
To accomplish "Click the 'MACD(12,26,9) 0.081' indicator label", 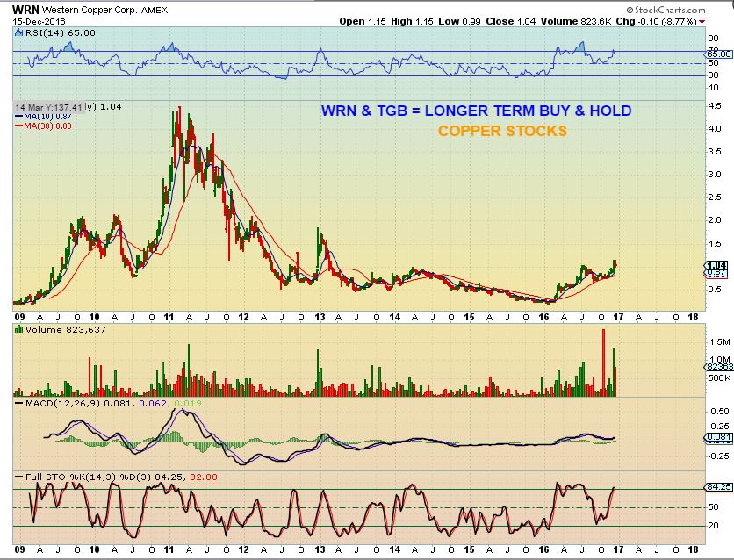I will pos(81,403).
